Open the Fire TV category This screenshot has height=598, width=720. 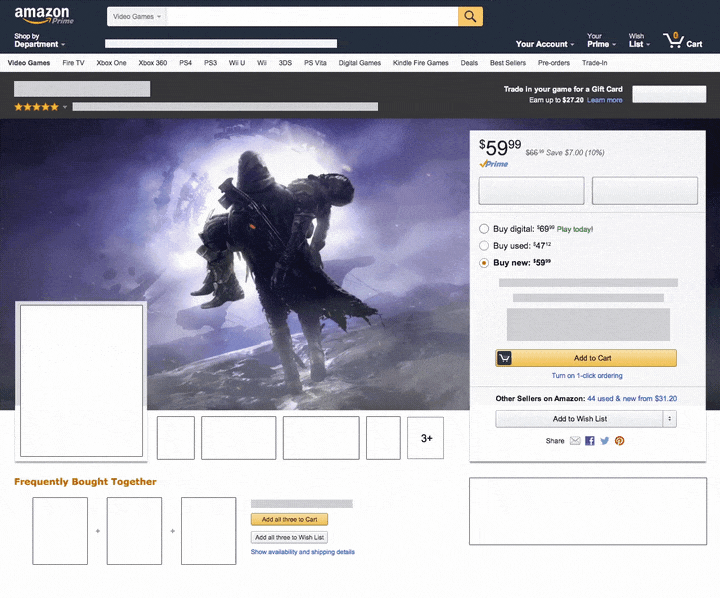(x=73, y=63)
